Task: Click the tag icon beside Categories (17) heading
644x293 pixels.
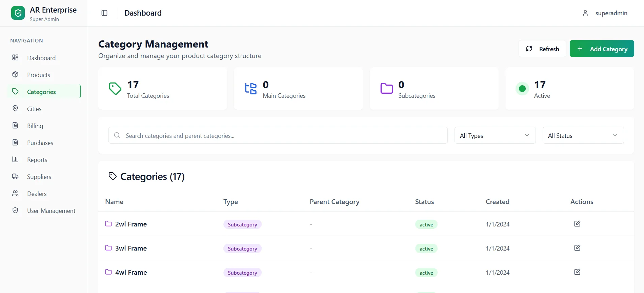Action: point(113,176)
